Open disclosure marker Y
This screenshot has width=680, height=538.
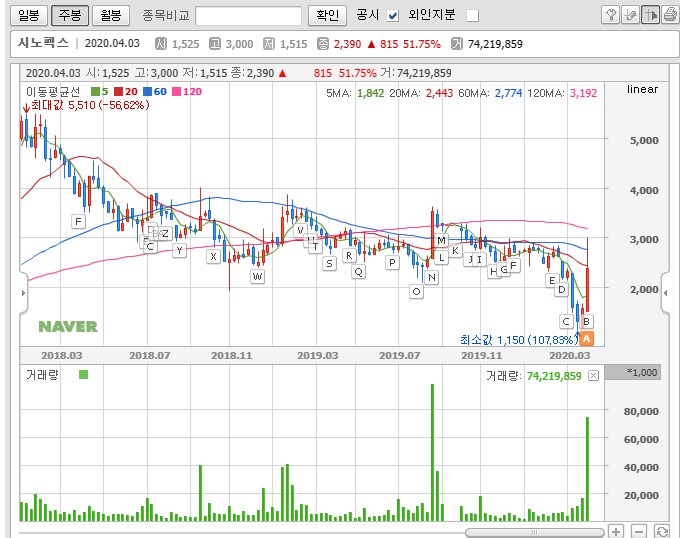tap(179, 250)
